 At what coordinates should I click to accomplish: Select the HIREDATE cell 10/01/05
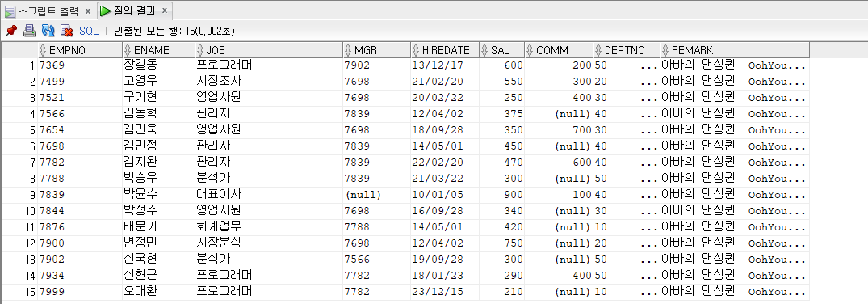pyautogui.click(x=445, y=195)
